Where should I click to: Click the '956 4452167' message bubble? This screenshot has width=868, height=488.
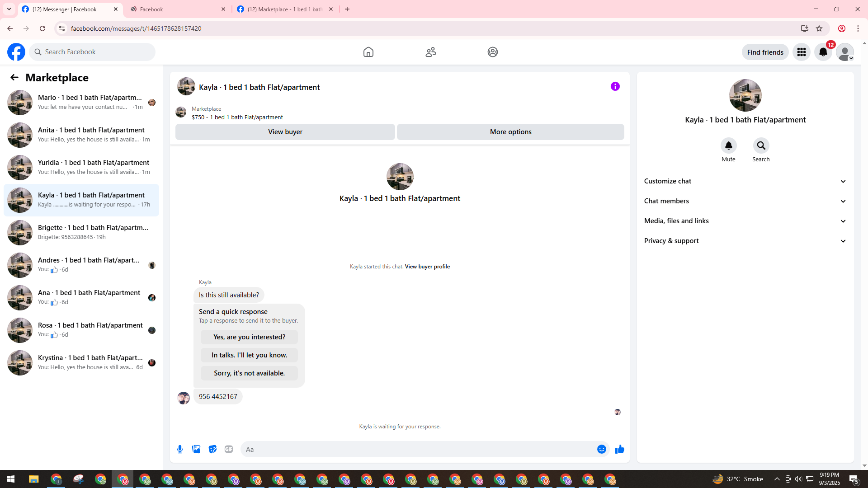coord(218,397)
